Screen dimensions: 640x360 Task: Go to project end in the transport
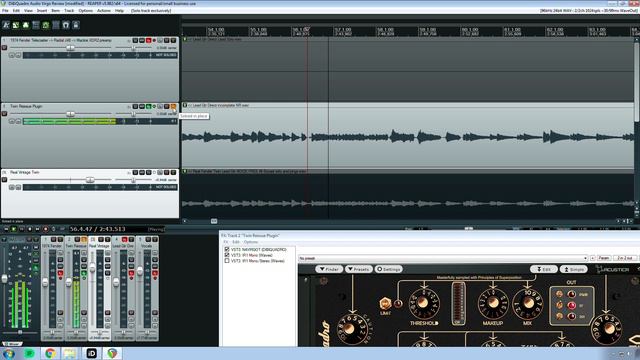[x=37, y=229]
